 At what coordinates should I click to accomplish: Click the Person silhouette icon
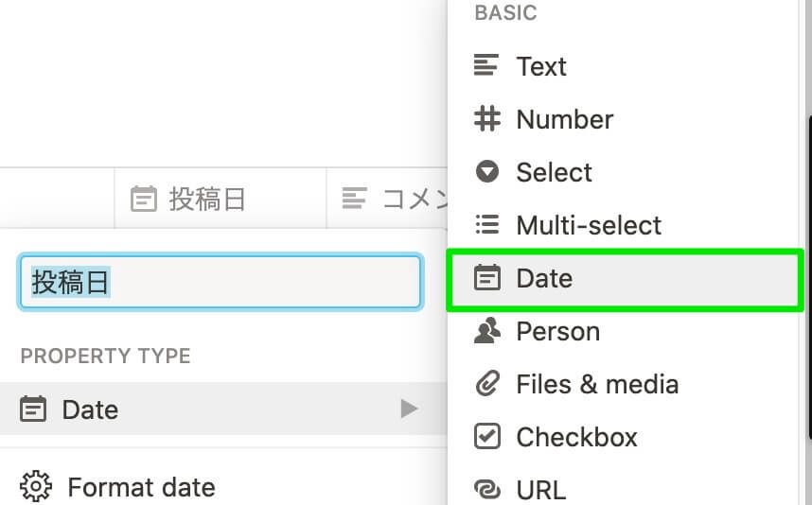486,331
